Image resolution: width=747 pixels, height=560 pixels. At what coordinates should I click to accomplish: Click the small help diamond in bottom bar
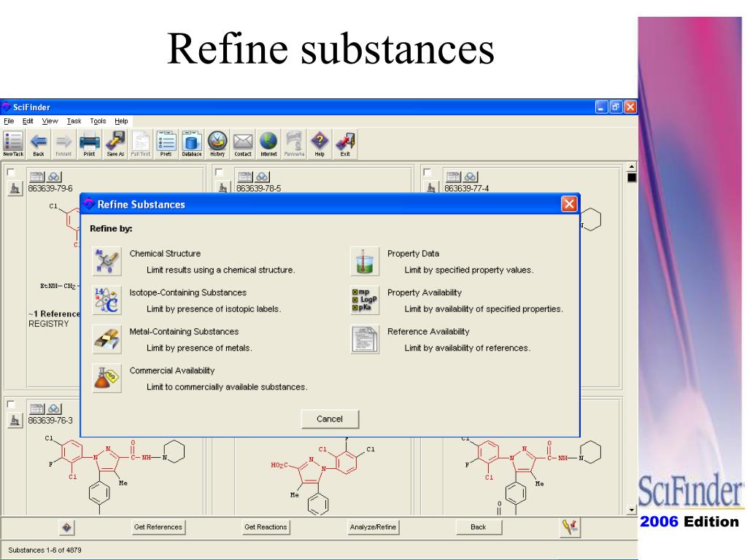[66, 527]
